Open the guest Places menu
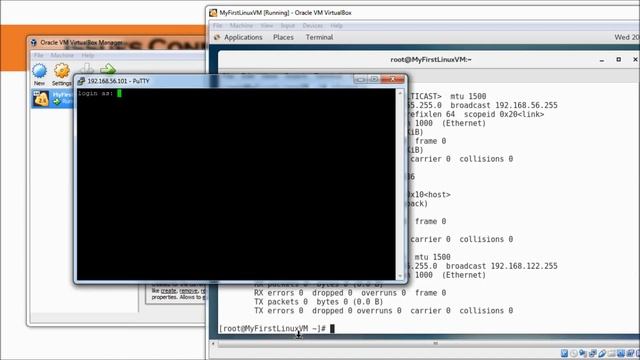Viewport: 640px width, 360px height. click(283, 37)
